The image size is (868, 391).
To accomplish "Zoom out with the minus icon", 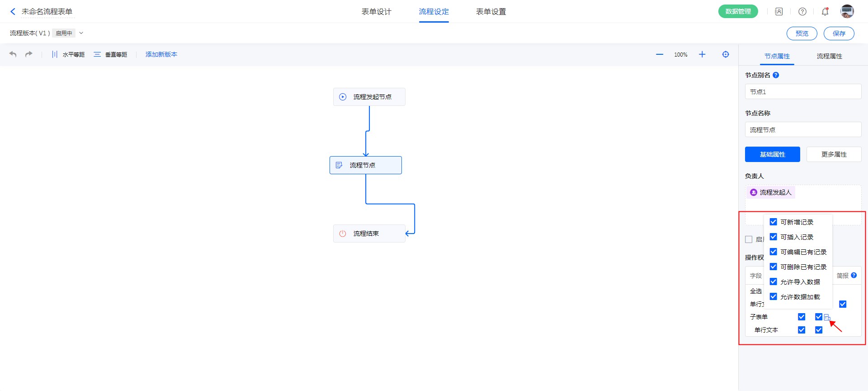I will (x=660, y=54).
